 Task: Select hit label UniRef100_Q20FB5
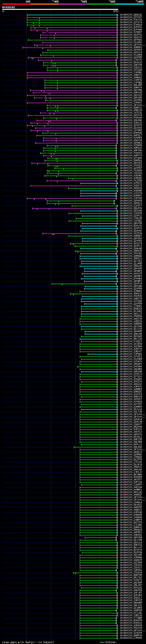click(x=131, y=58)
